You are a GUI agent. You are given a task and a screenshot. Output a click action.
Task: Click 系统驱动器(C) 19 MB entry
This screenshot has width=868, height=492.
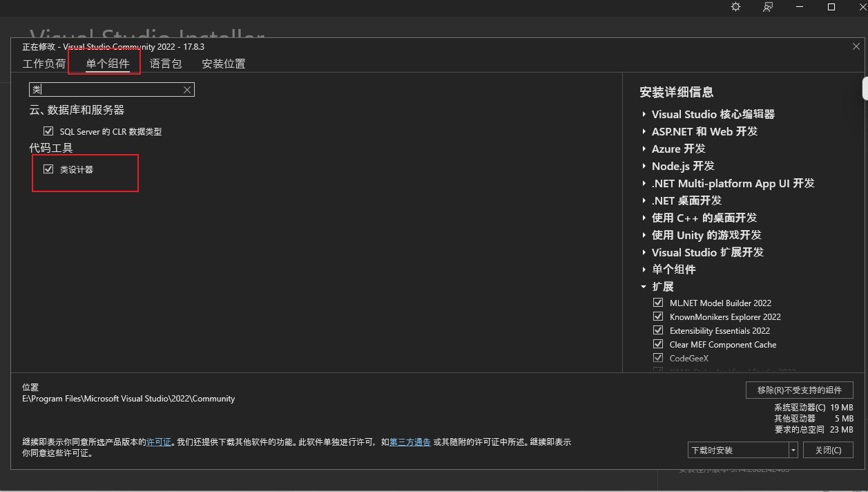tap(813, 408)
